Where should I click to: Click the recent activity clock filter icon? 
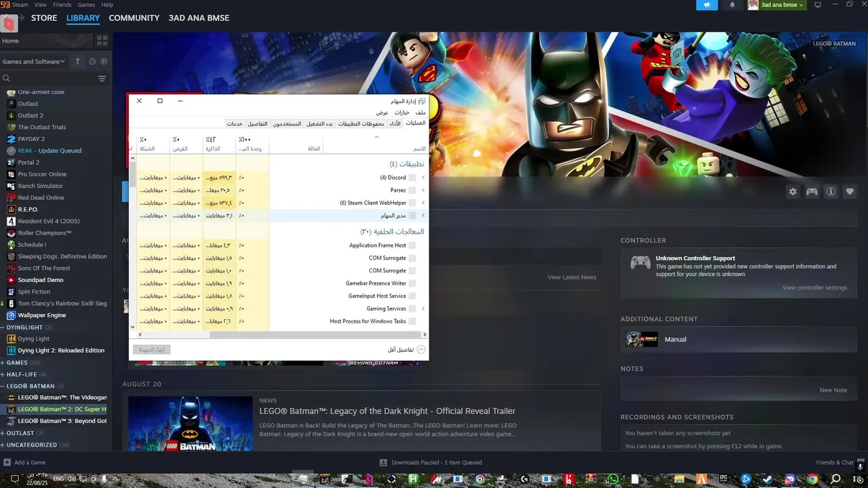(x=92, y=61)
